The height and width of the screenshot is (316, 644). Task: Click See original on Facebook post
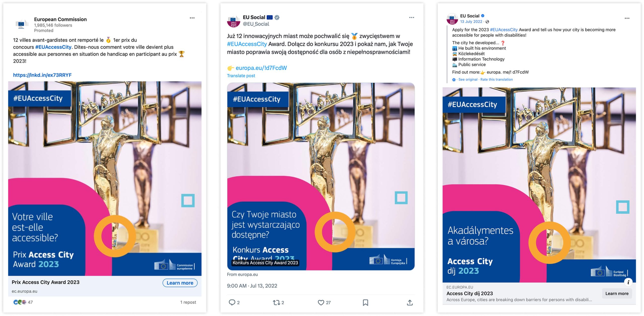tap(468, 79)
